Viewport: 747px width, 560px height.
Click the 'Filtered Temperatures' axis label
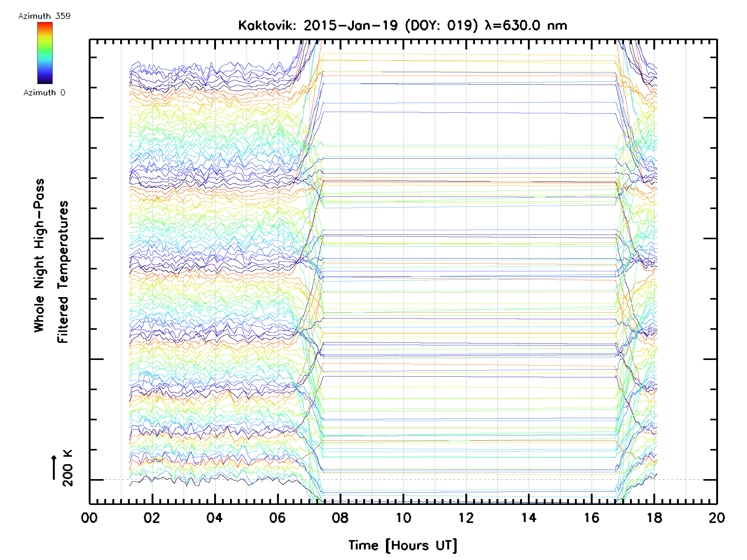tap(63, 272)
